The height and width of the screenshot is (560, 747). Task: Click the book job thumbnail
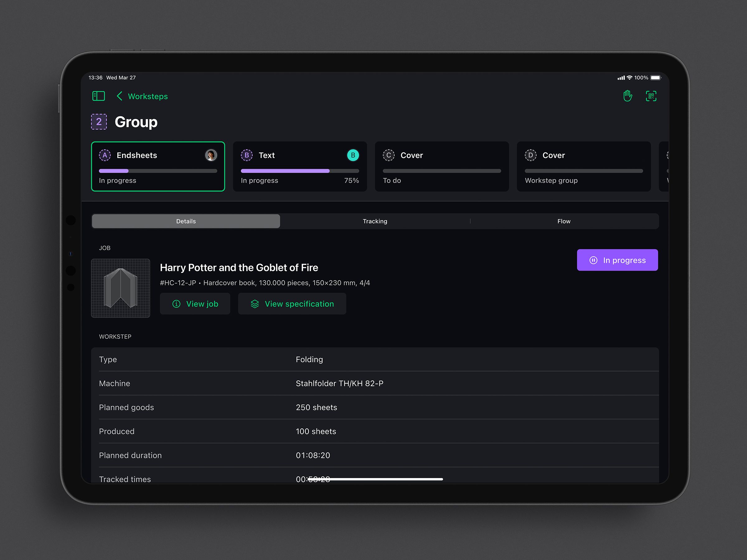(120, 288)
